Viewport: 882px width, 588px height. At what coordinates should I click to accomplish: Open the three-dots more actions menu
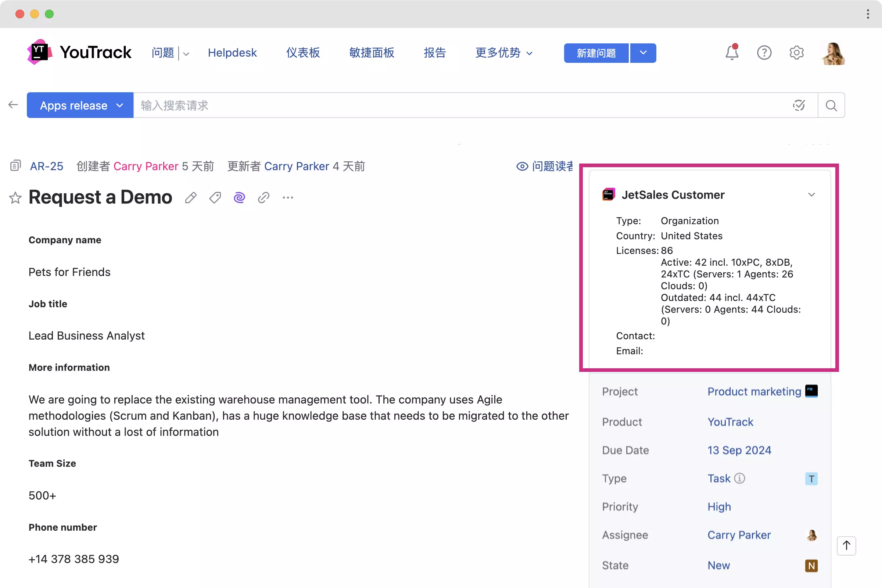click(x=288, y=198)
